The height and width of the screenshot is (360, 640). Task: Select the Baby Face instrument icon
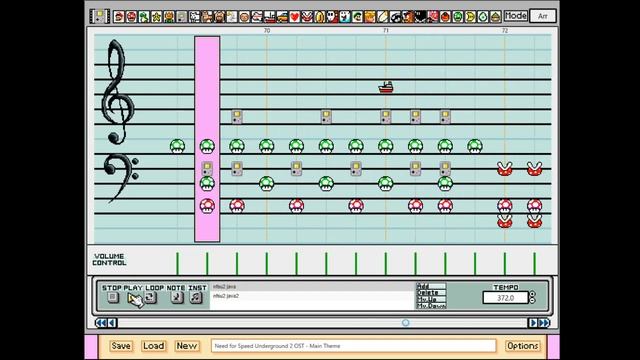tap(244, 17)
